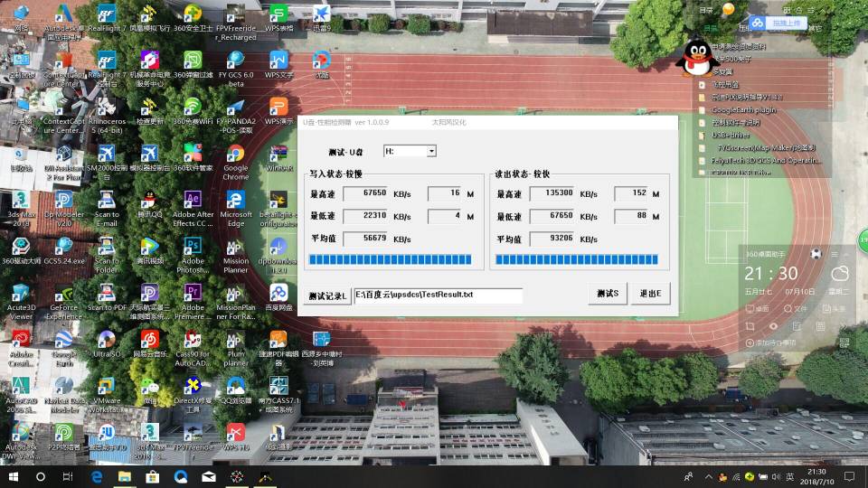This screenshot has height=488, width=868.
Task: Open Edge from the taskbar
Action: [97, 476]
